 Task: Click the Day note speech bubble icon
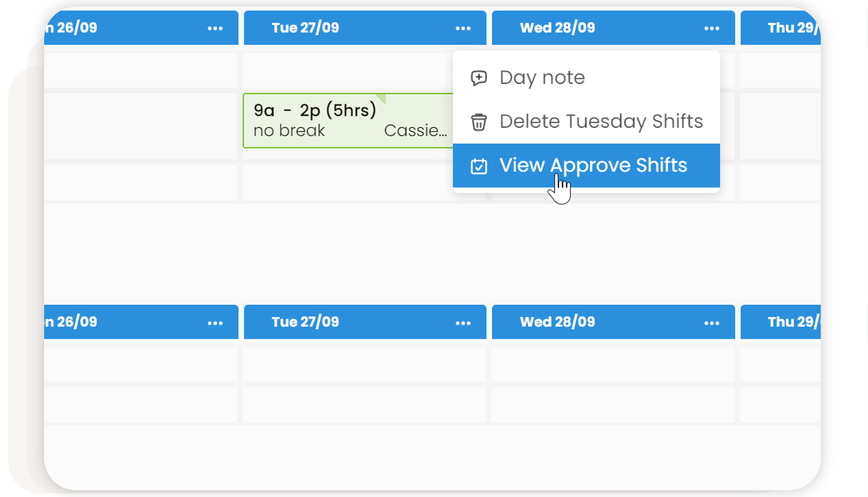click(x=479, y=78)
